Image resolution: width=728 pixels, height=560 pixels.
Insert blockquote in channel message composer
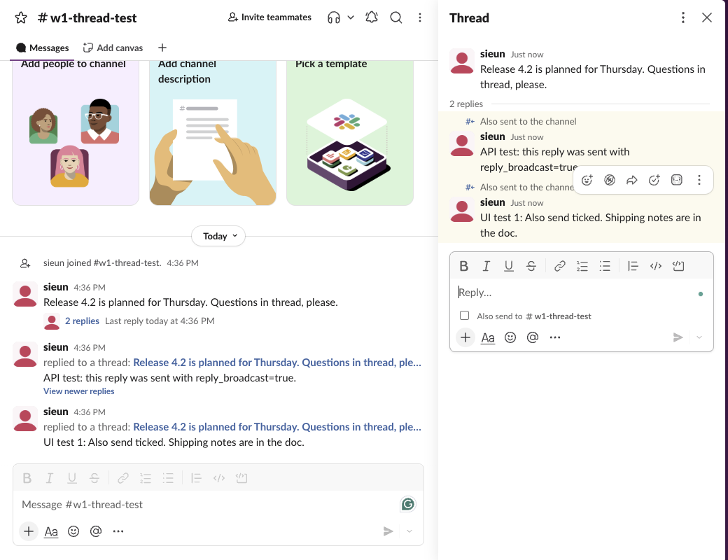tap(196, 478)
